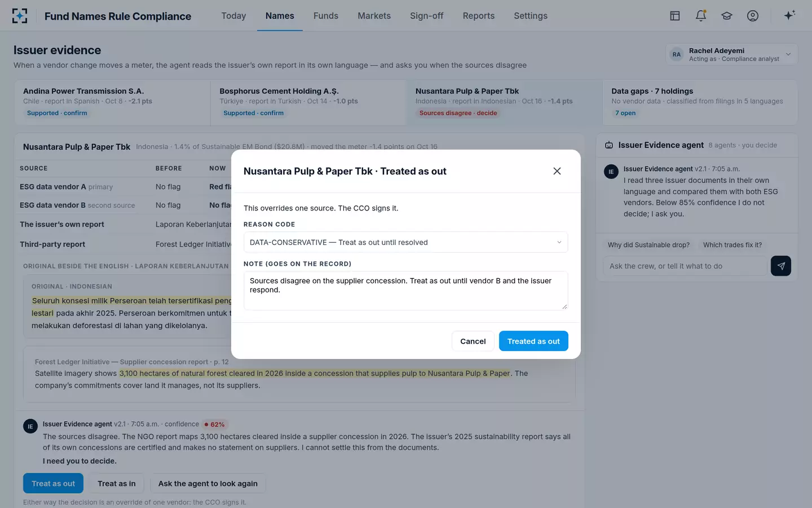Click the app logo icon
The height and width of the screenshot is (508, 812).
(20, 16)
